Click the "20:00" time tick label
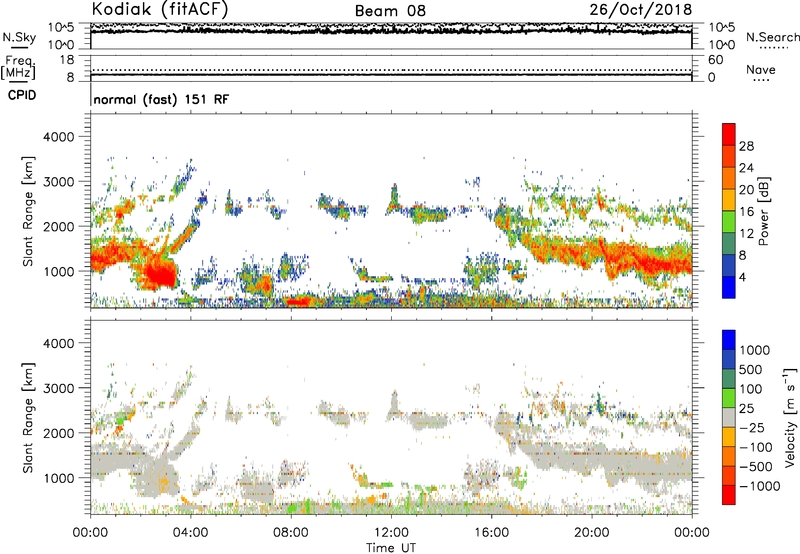 click(x=591, y=533)
